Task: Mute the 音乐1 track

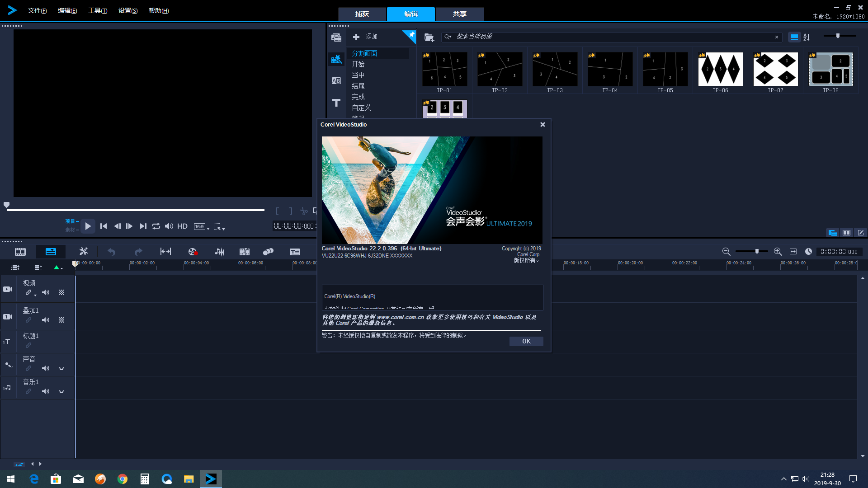Action: point(46,391)
